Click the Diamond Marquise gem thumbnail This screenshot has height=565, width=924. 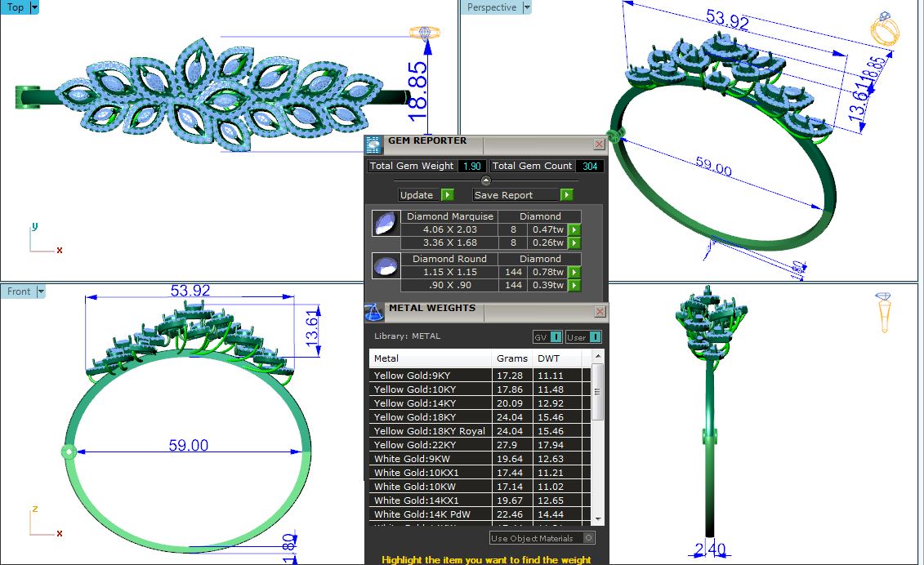tap(383, 223)
